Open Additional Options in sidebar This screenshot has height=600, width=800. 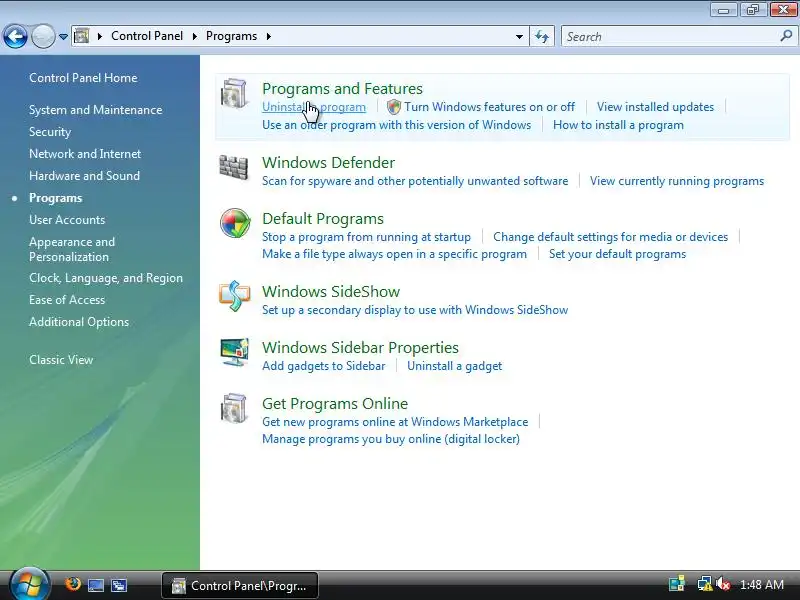click(79, 322)
